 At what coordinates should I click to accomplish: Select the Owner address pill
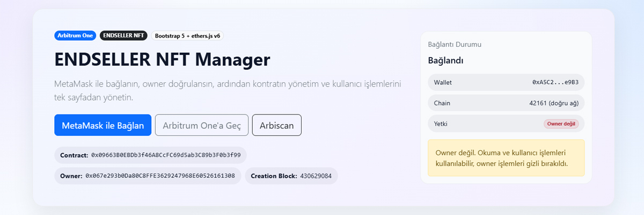click(x=148, y=176)
